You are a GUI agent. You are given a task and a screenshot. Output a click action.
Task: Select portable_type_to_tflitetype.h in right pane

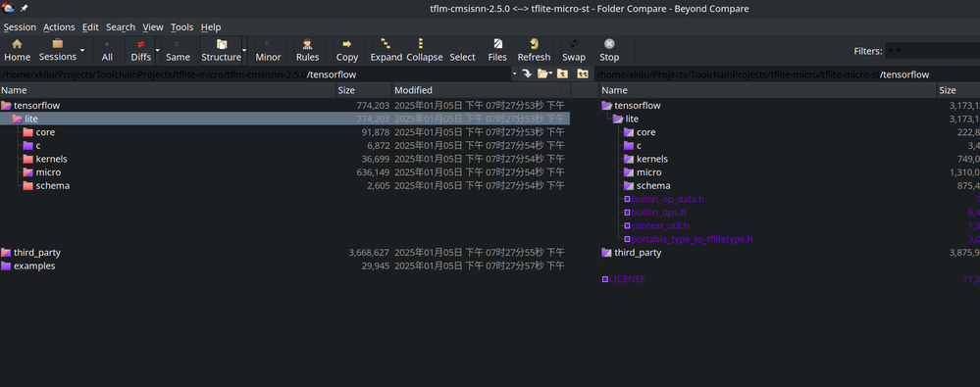pyautogui.click(x=692, y=240)
